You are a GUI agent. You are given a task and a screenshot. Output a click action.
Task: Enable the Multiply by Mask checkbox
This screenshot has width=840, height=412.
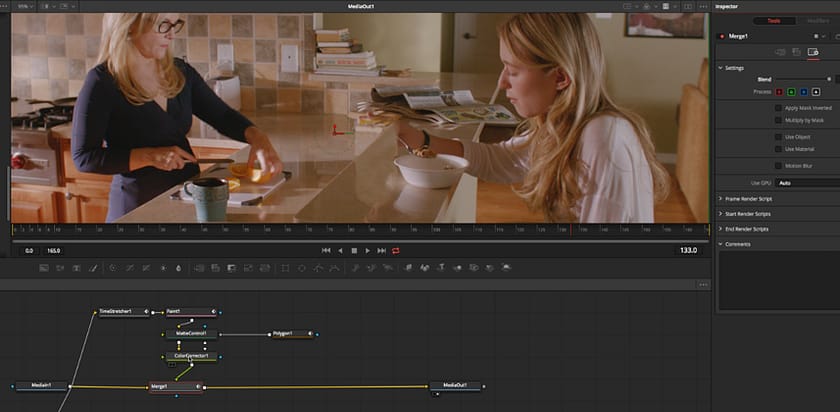[x=778, y=120]
